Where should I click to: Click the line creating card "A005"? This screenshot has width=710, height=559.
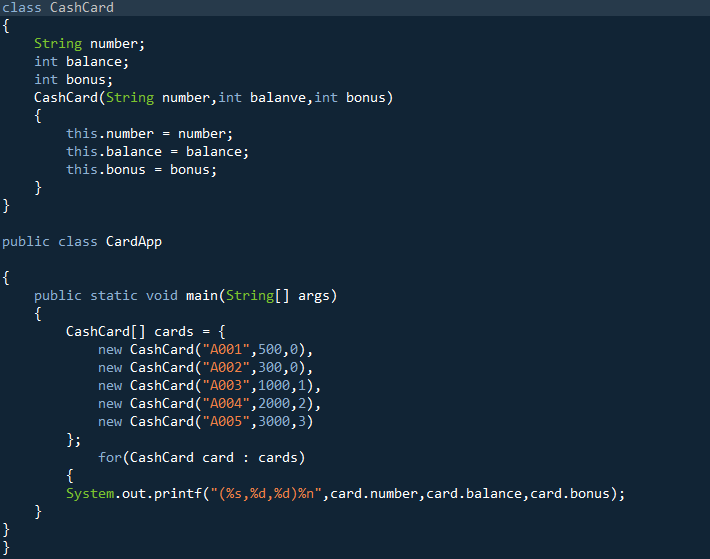pos(206,422)
